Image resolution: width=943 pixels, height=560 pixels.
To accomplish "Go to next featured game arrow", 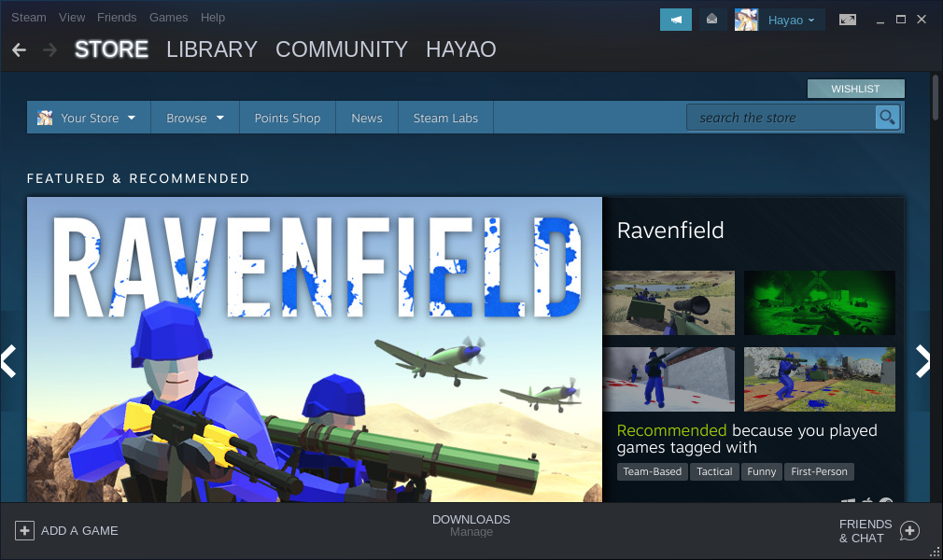I will [922, 361].
